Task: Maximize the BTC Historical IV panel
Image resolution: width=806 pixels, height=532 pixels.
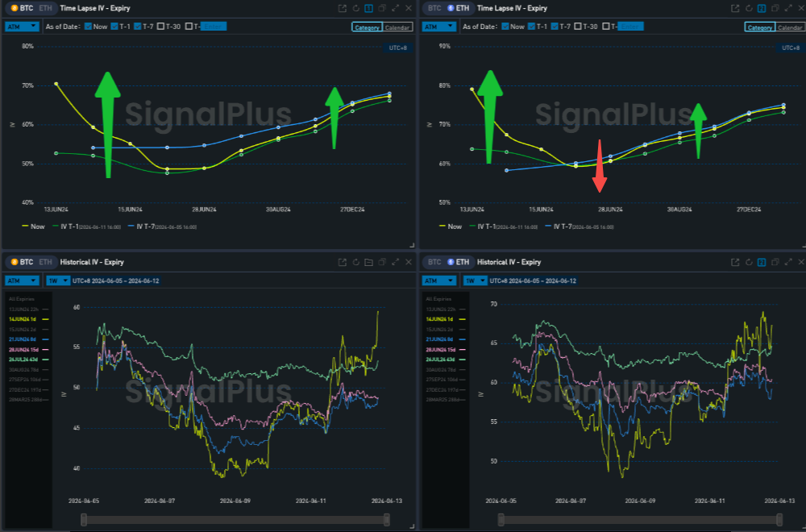Action: pos(395,262)
